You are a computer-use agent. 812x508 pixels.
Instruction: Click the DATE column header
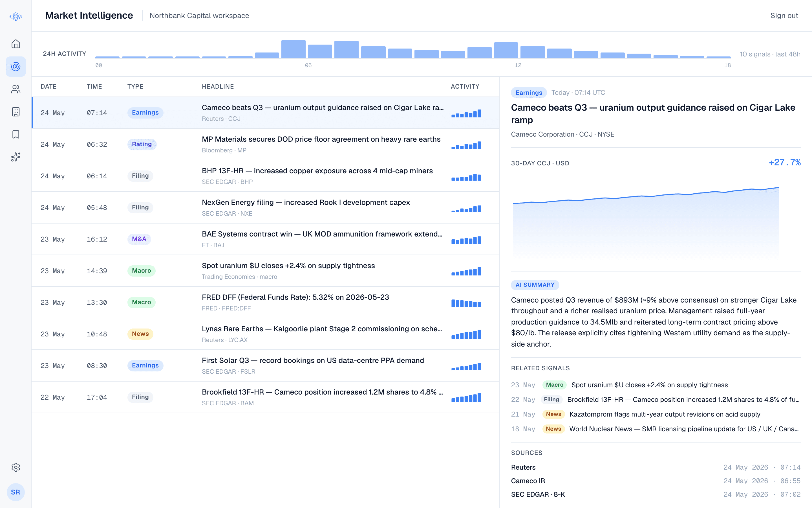(x=49, y=86)
